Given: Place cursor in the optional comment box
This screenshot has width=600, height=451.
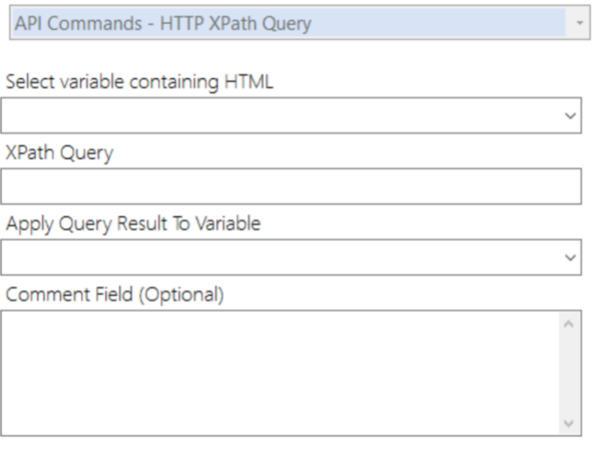Looking at the screenshot, I should click(280, 373).
